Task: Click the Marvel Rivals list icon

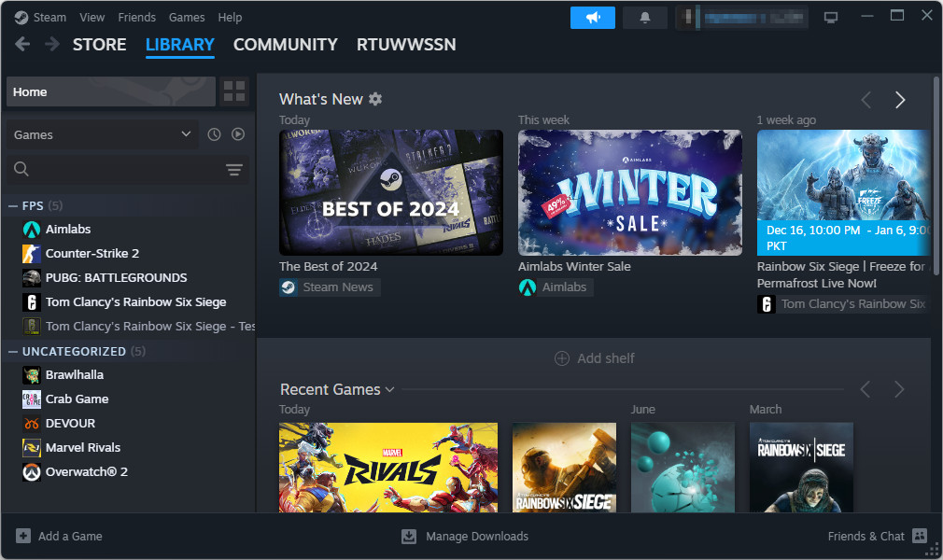Action: pos(31,447)
